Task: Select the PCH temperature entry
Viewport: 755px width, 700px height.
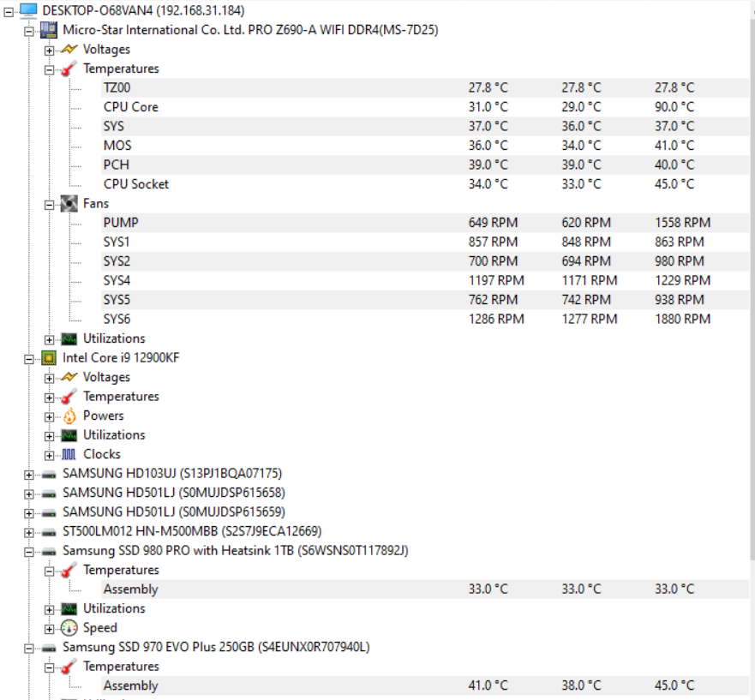Action: [117, 165]
